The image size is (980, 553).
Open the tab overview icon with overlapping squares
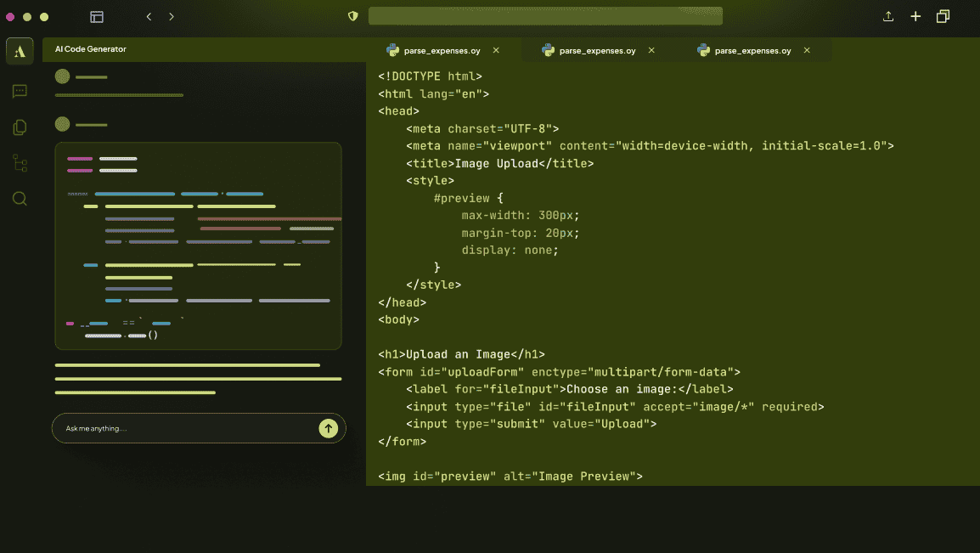click(943, 16)
